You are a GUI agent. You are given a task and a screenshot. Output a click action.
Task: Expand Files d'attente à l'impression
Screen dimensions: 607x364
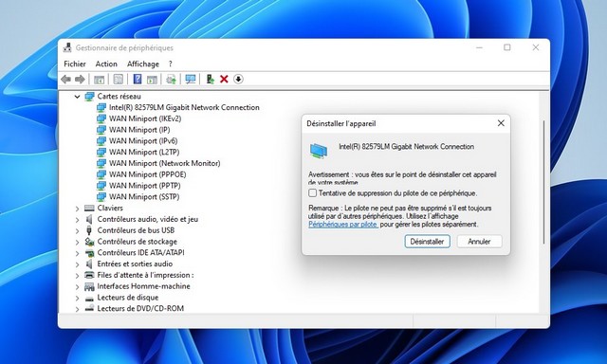click(x=77, y=276)
